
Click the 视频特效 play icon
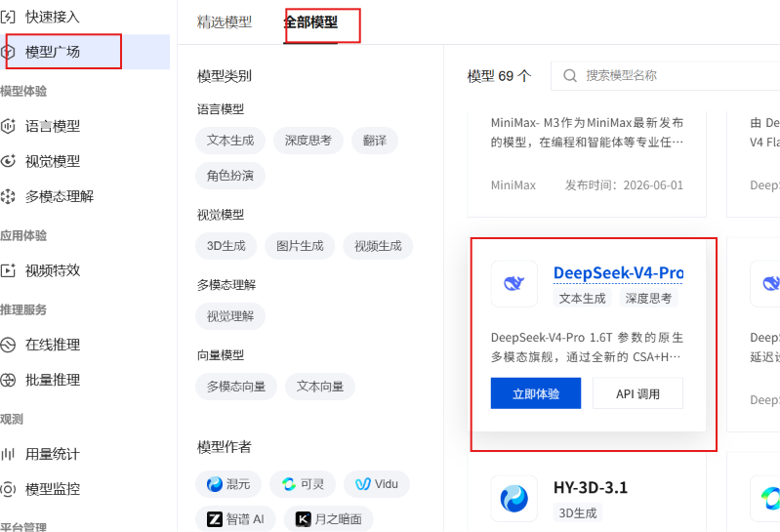pyautogui.click(x=8, y=270)
